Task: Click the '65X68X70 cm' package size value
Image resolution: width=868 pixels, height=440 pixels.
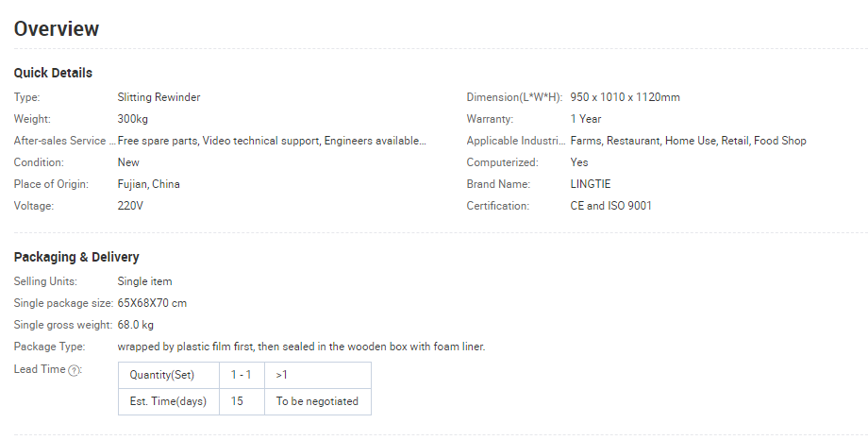Action: [152, 303]
